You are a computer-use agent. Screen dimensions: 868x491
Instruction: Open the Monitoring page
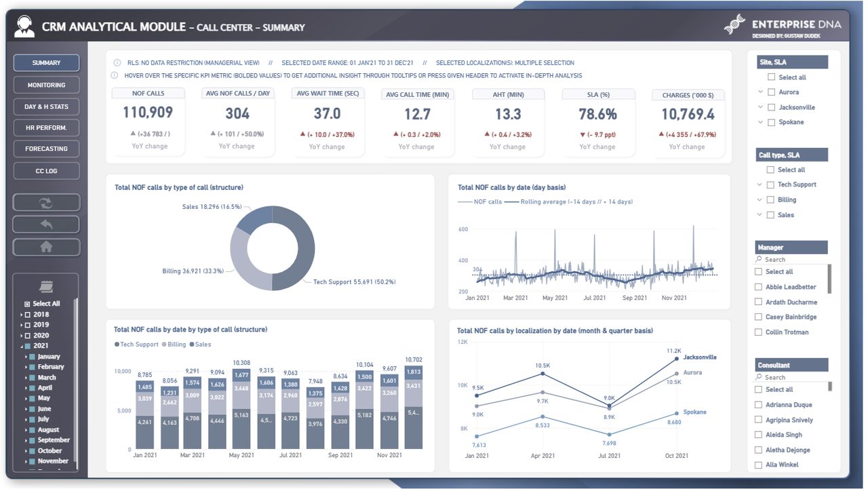click(46, 85)
